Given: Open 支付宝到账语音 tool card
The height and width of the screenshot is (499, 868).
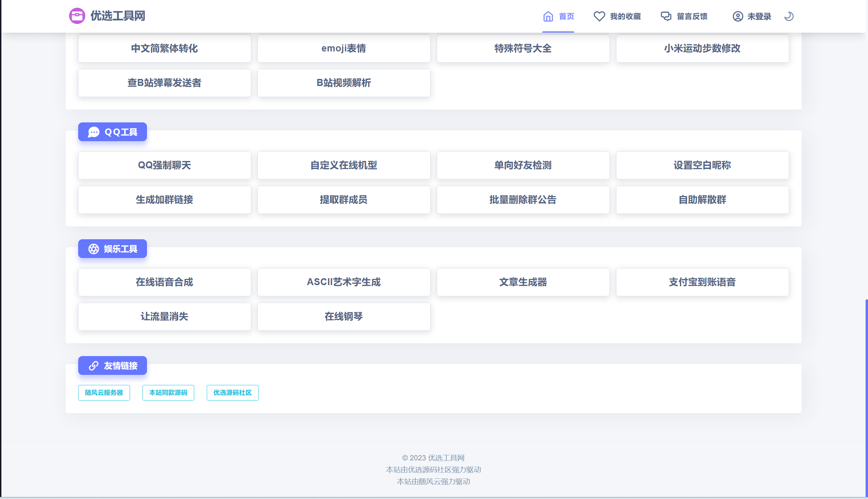Looking at the screenshot, I should pyautogui.click(x=702, y=282).
